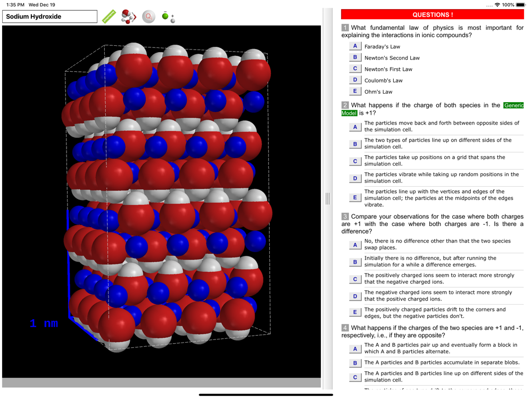532x399 pixels.
Task: Select the green ruler measurement tool
Action: coord(109,16)
